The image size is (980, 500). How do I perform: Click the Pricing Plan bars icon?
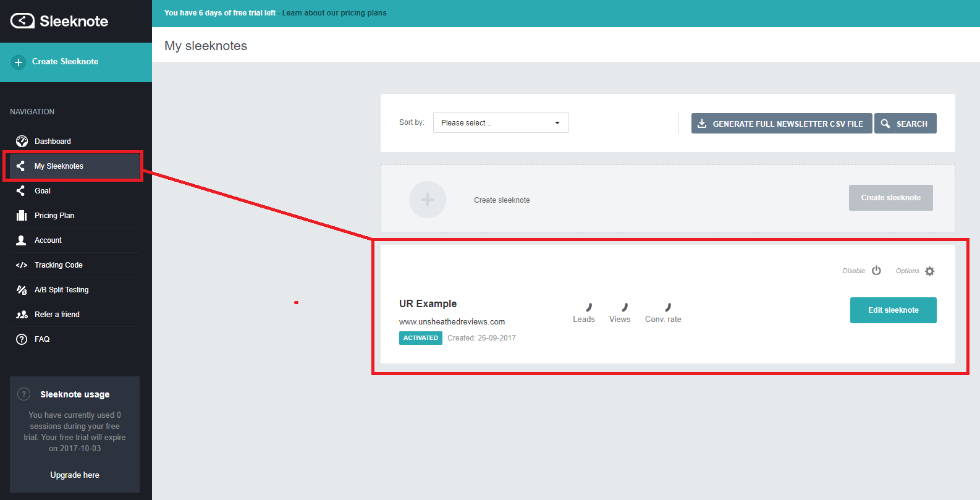click(x=22, y=215)
